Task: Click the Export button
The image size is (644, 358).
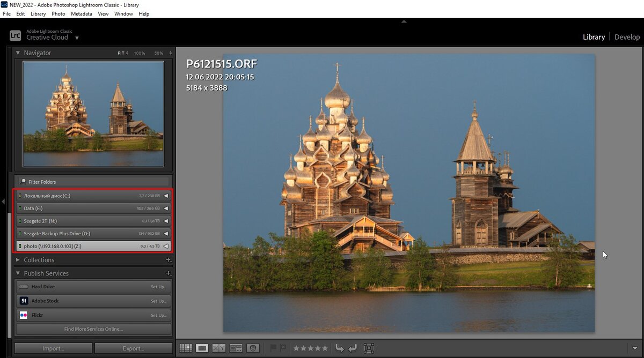Action: pyautogui.click(x=134, y=348)
